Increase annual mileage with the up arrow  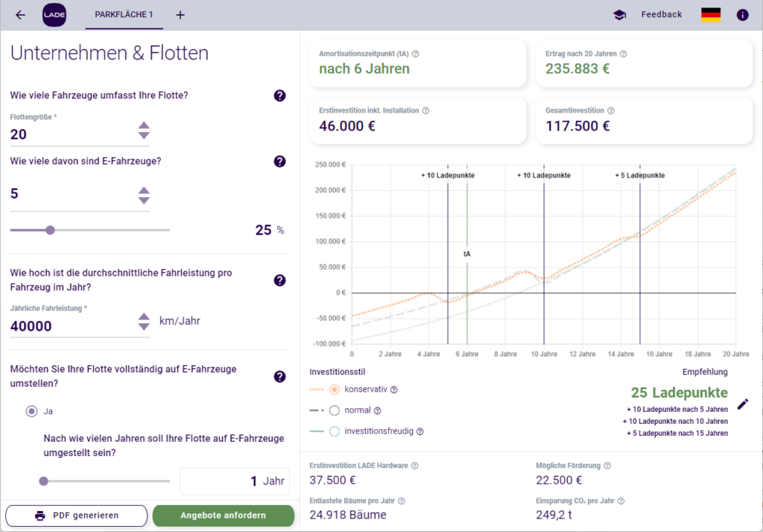click(x=144, y=317)
